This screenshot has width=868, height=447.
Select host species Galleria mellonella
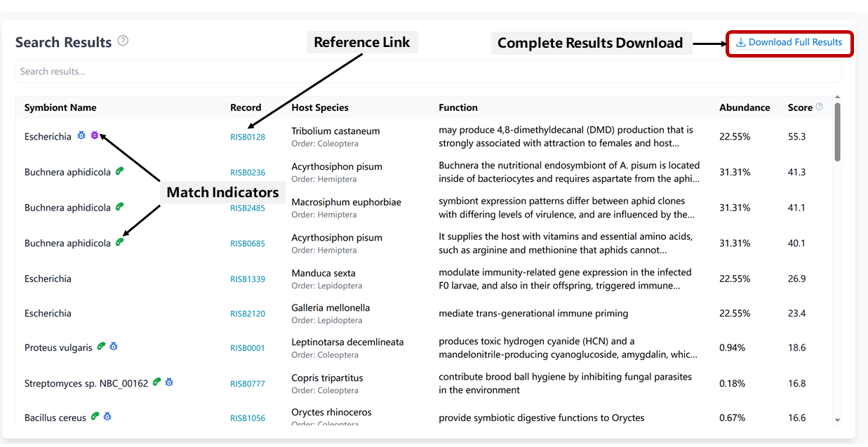(x=330, y=307)
